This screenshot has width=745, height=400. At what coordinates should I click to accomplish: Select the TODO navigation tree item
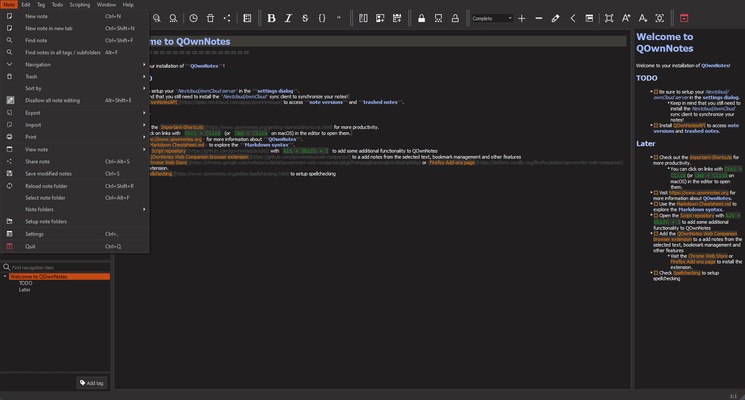click(26, 283)
